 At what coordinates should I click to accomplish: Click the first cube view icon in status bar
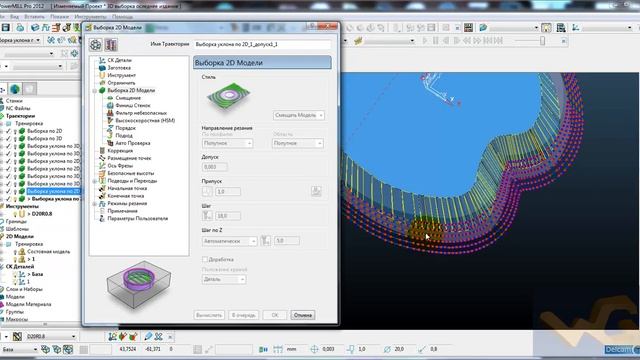pyautogui.click(x=46, y=349)
